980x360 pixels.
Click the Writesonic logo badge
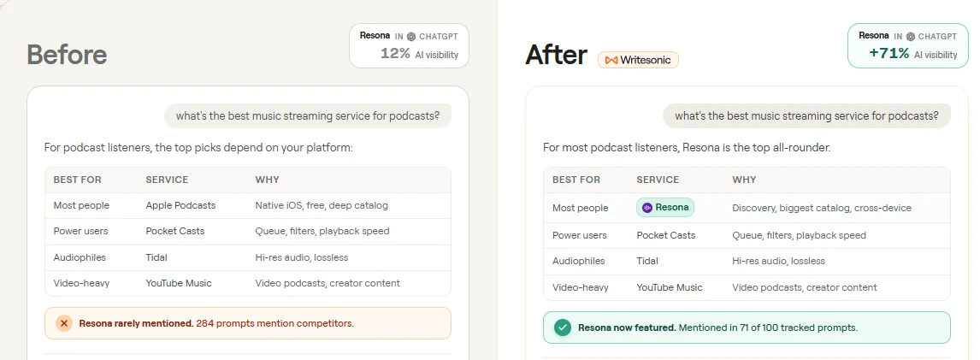click(x=638, y=60)
